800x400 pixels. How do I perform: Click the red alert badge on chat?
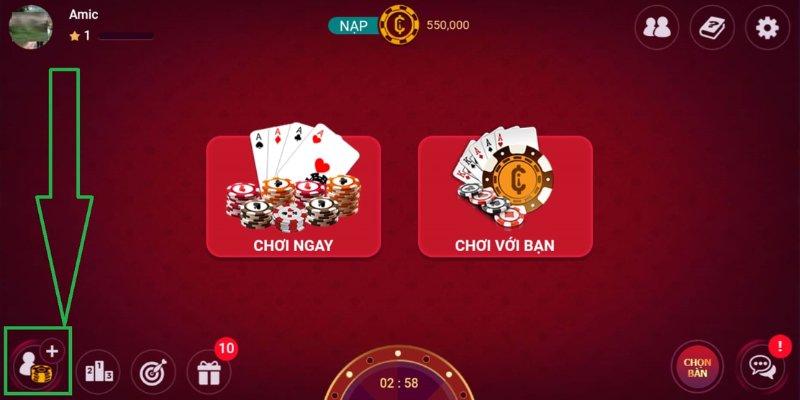tap(779, 346)
